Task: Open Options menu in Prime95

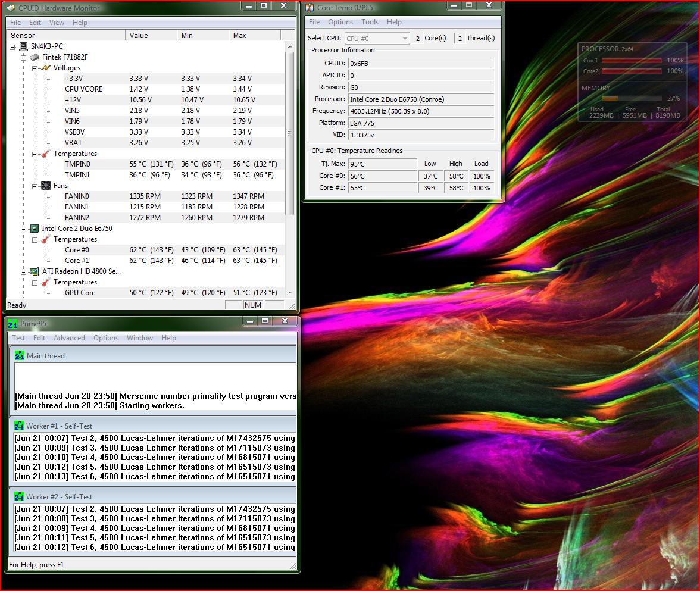Action: click(x=106, y=338)
